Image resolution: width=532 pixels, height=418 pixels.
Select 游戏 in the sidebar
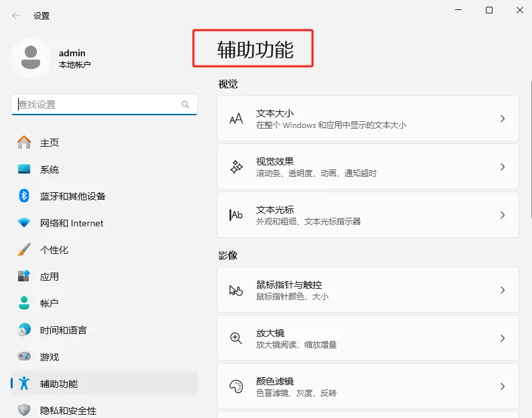click(104, 356)
